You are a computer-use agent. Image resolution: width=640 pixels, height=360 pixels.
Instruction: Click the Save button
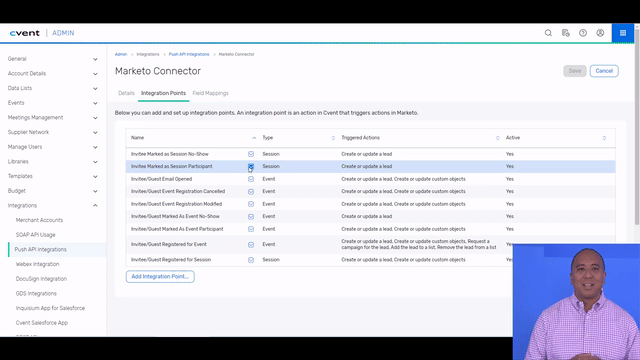coord(575,71)
